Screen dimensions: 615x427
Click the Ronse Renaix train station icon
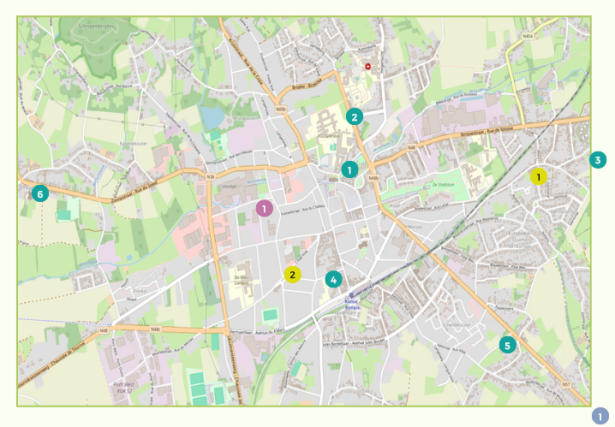(x=351, y=294)
